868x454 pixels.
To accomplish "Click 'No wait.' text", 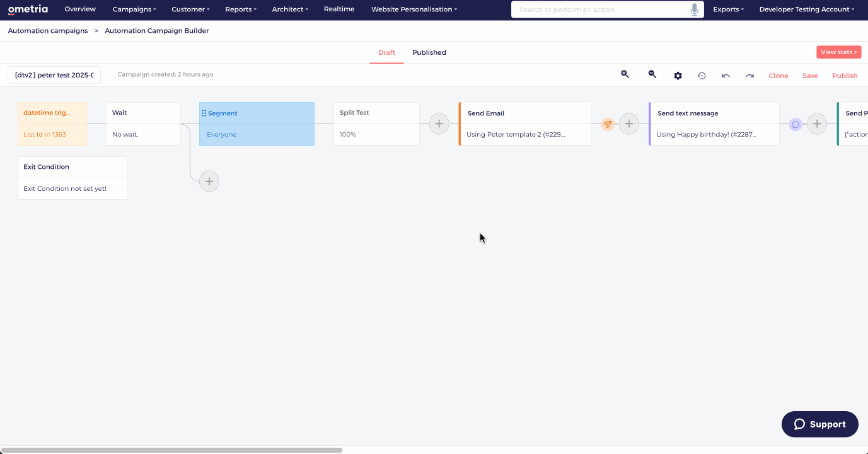I will pos(125,134).
